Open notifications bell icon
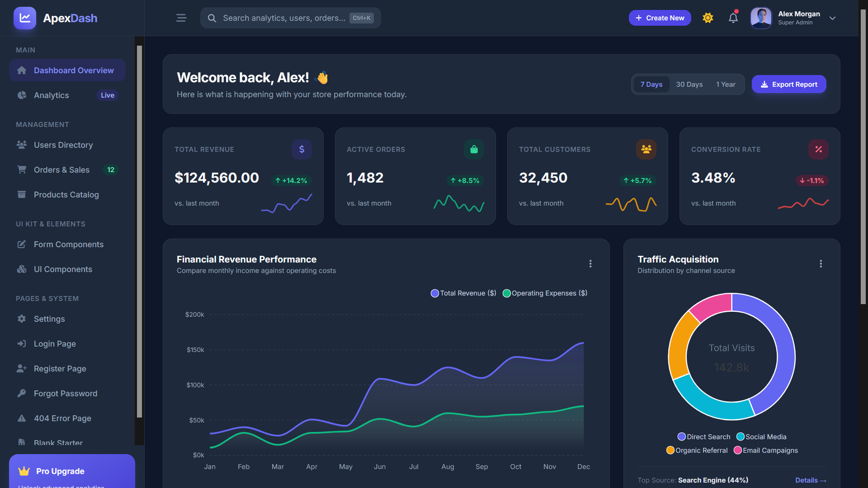The width and height of the screenshot is (868, 488). tap(733, 17)
